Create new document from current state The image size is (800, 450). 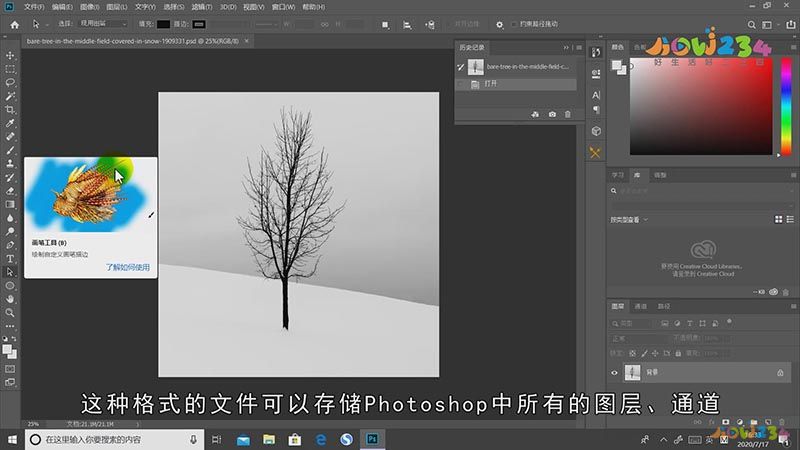pos(535,114)
